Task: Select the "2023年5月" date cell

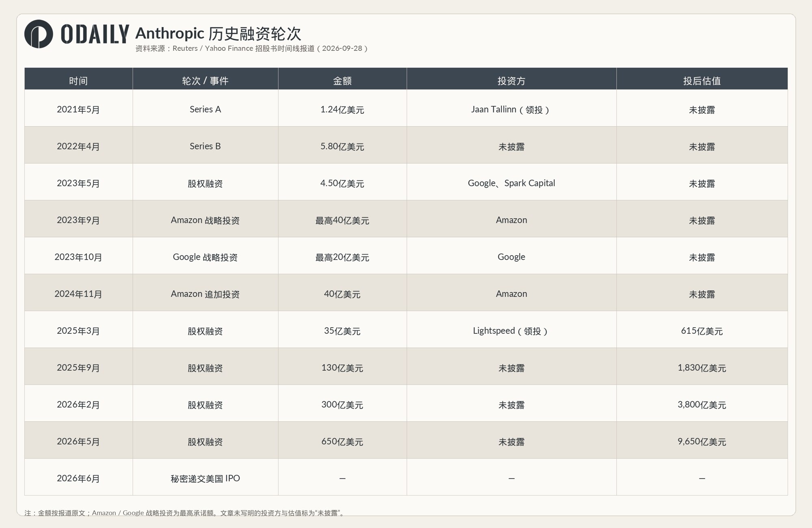Action: coord(78,182)
